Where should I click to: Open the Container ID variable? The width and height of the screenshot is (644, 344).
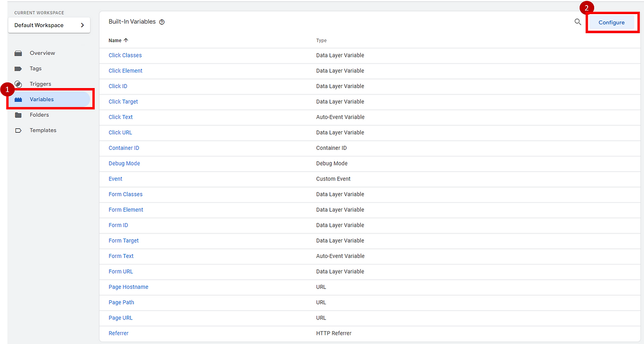tap(124, 148)
